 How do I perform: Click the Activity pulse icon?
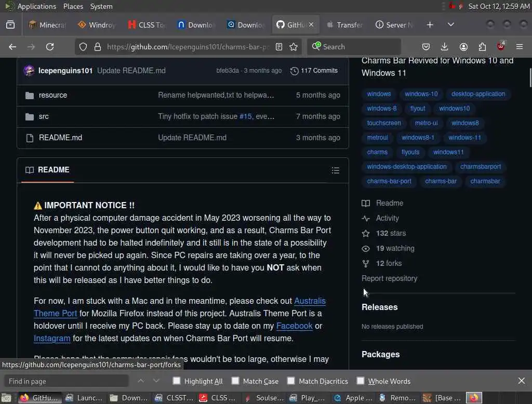coord(366,219)
